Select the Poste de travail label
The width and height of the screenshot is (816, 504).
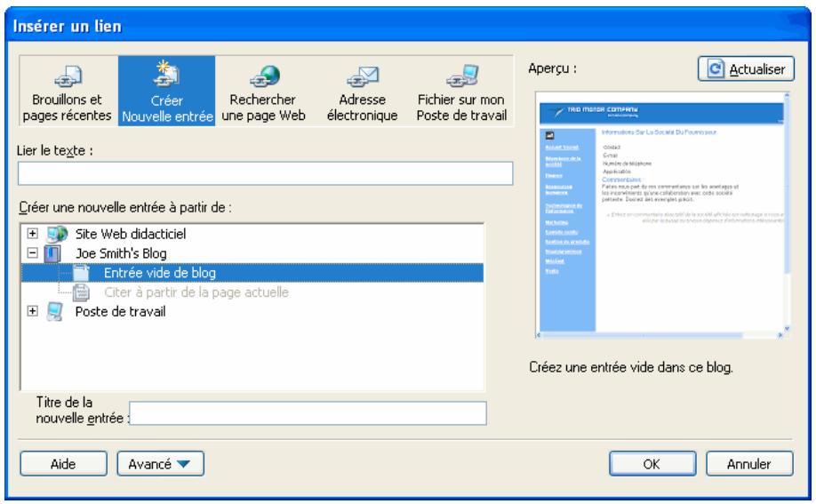click(120, 311)
